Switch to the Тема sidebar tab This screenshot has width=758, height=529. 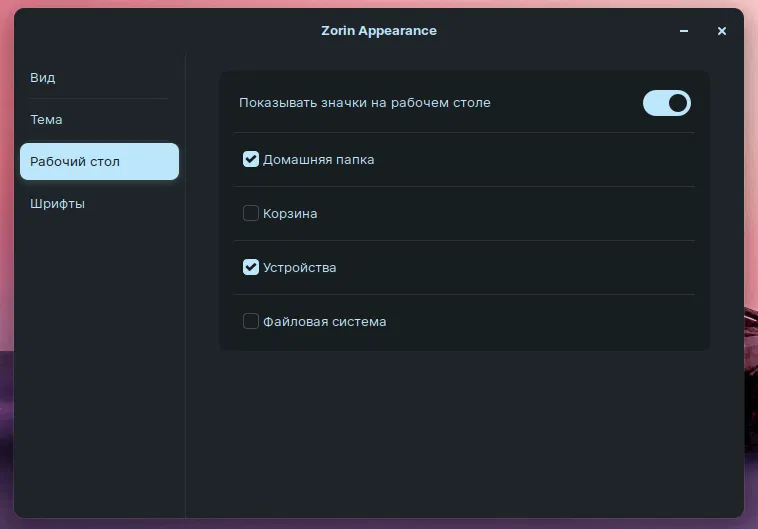tap(47, 119)
